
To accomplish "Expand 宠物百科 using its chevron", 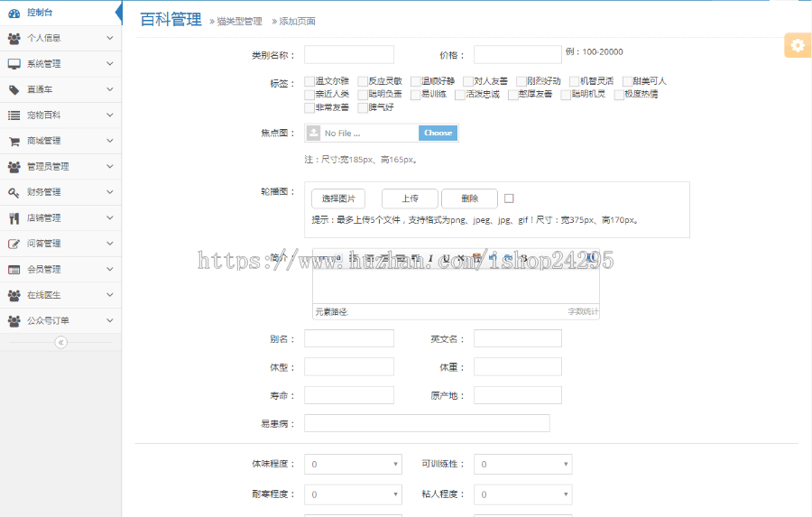I will coord(110,115).
